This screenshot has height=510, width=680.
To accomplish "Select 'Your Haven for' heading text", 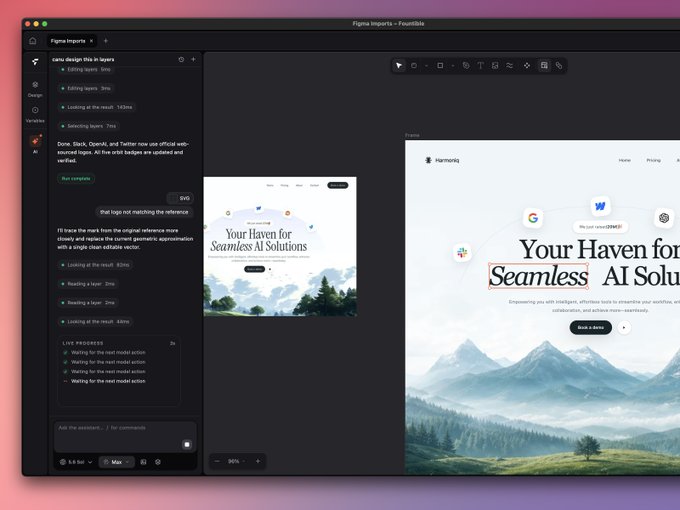I will tap(600, 249).
